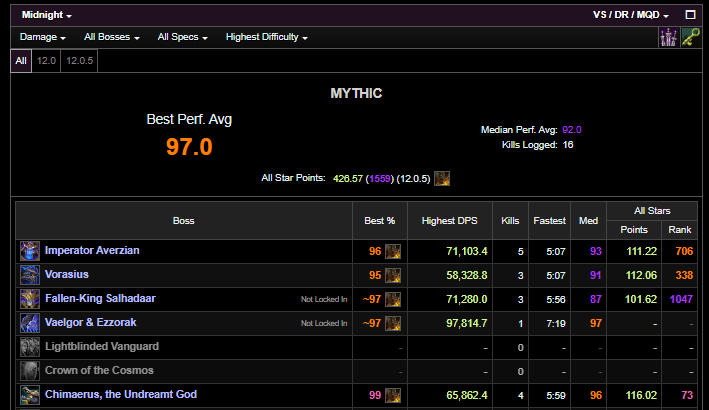Click the Best % column header
This screenshot has width=709, height=410.
click(380, 221)
